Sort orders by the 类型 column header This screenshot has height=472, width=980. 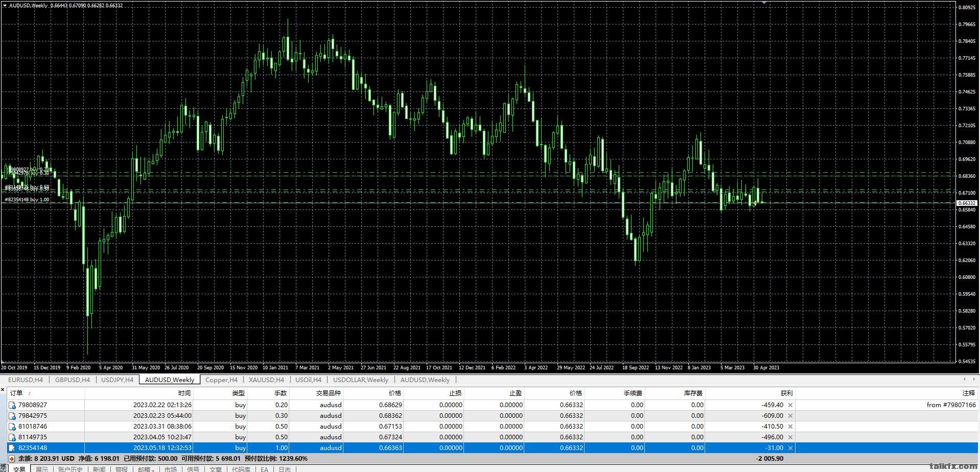coord(220,393)
